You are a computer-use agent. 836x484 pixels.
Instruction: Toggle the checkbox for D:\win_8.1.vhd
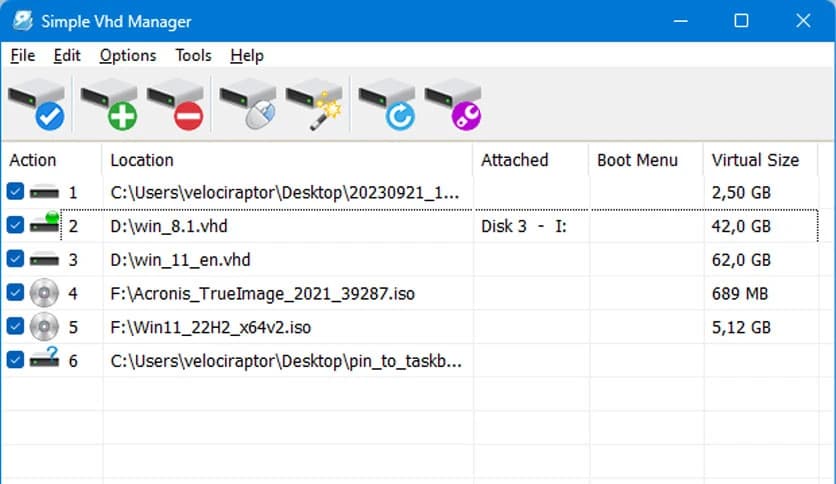coord(15,225)
